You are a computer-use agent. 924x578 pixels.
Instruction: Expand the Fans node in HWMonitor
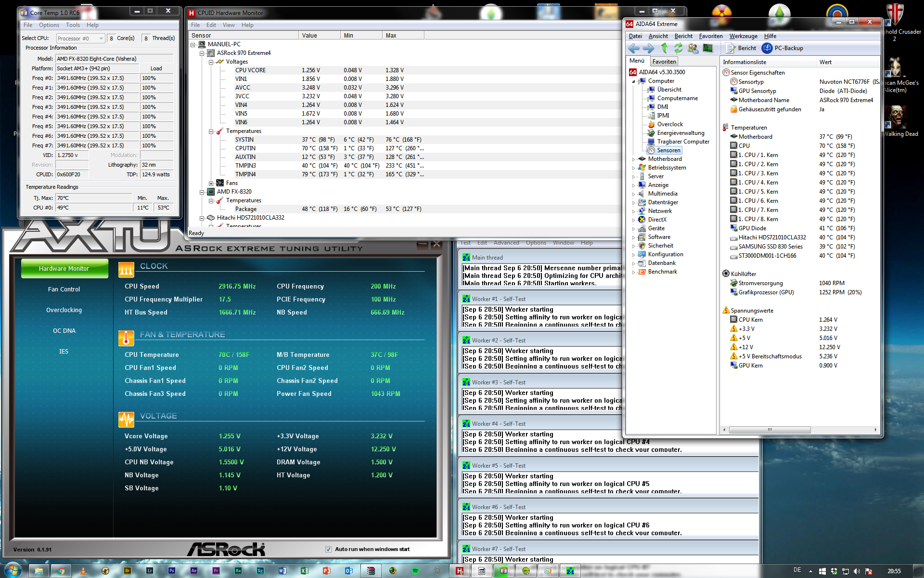pyautogui.click(x=211, y=183)
